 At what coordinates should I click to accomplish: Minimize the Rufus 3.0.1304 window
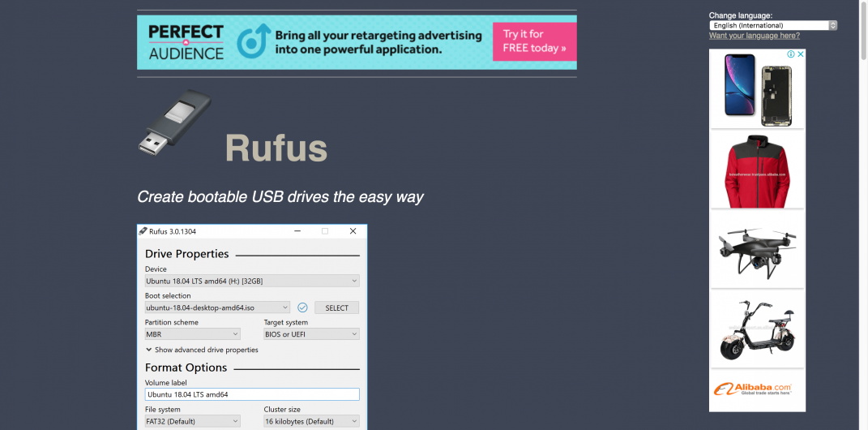click(297, 231)
